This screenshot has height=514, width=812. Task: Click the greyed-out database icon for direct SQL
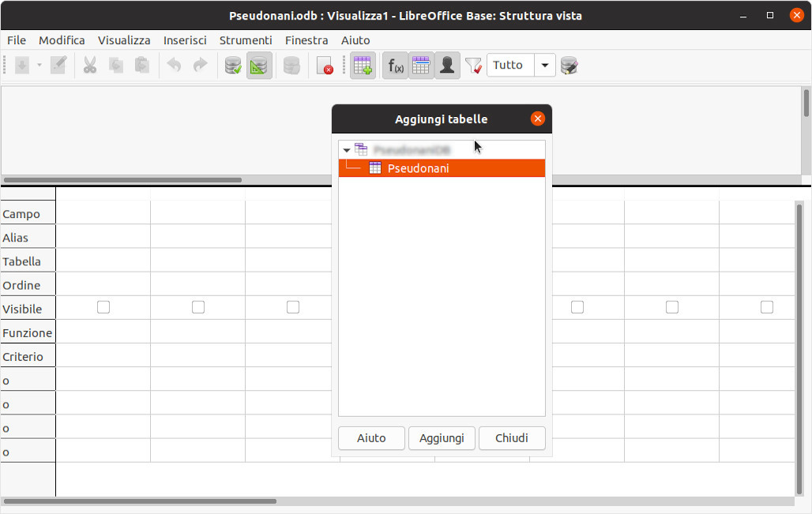tap(291, 66)
